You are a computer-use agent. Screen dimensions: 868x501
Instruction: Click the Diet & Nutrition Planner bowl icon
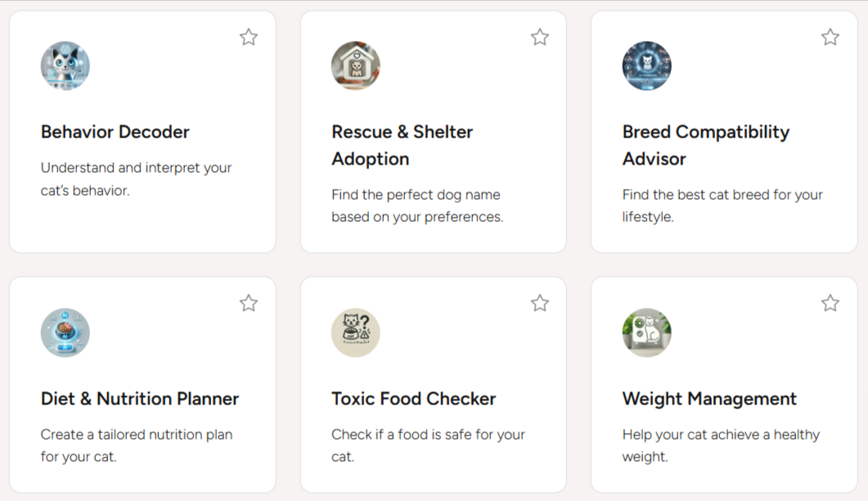coord(65,332)
